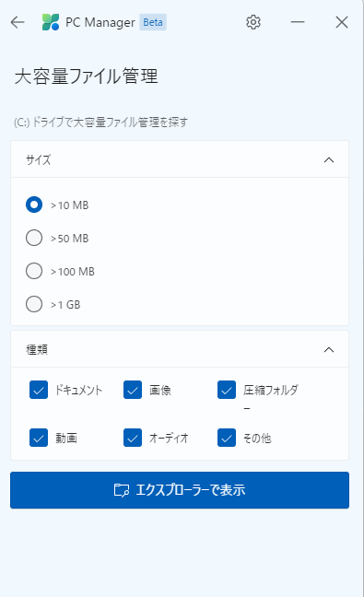Collapse the サイズ section chevron
Image resolution: width=364 pixels, height=597 pixels.
point(329,160)
